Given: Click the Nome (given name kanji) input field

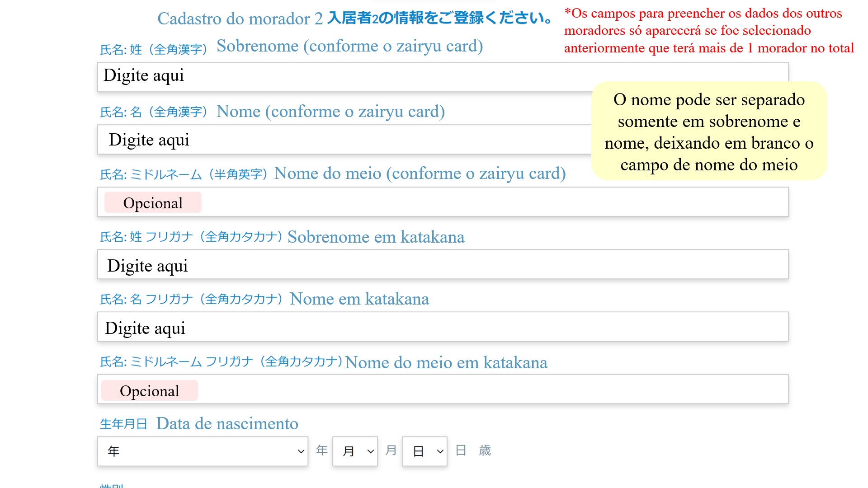Looking at the screenshot, I should coord(344,140).
